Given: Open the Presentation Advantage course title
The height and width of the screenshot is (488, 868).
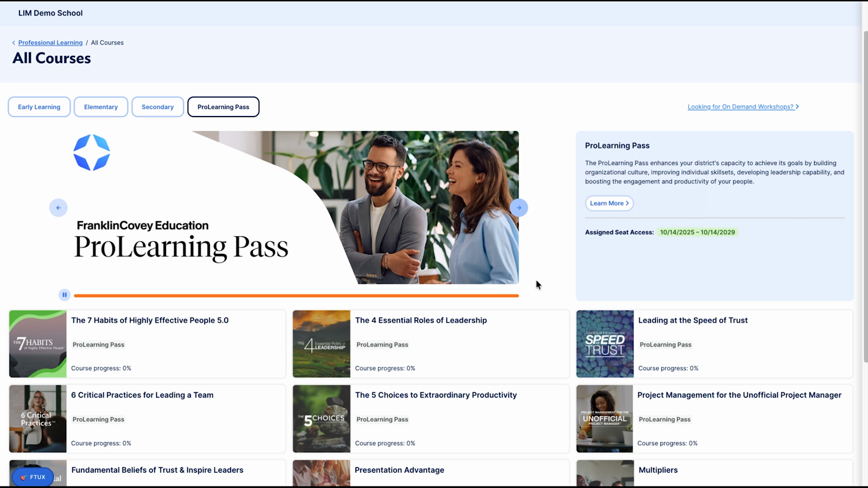Looking at the screenshot, I should click(x=399, y=470).
